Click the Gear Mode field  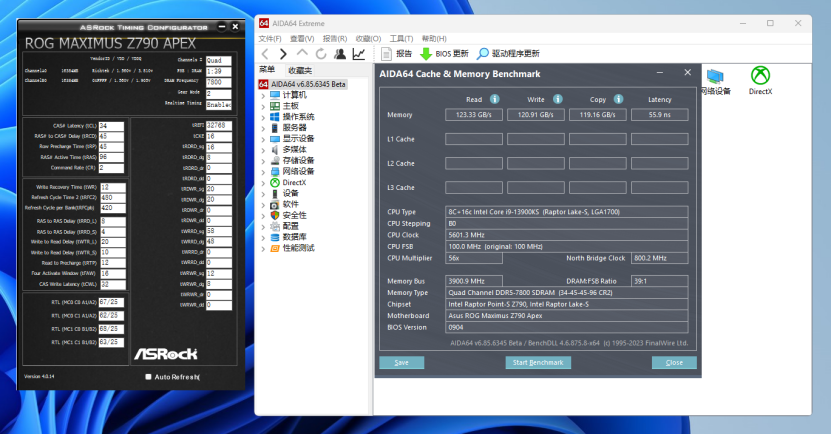pos(218,94)
